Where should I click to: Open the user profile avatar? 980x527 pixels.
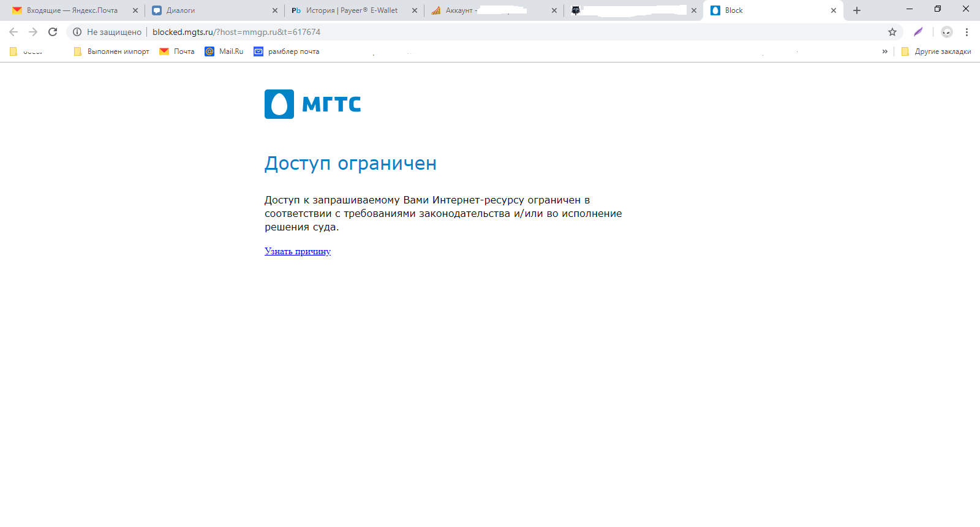pos(947,32)
